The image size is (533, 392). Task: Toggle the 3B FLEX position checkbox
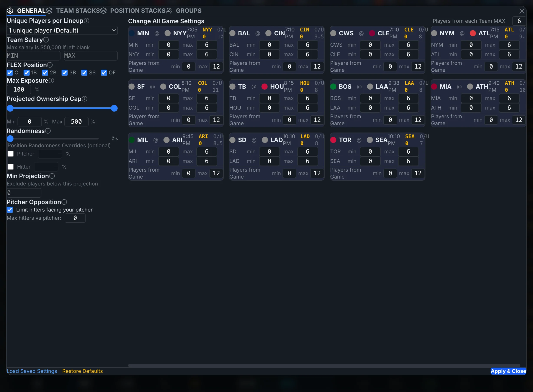65,73
